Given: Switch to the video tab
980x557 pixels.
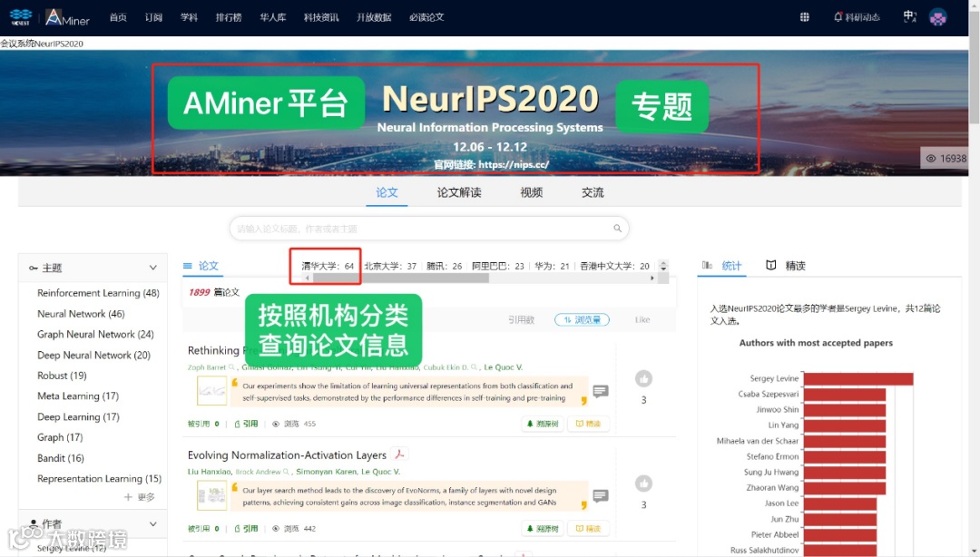Looking at the screenshot, I should [x=531, y=192].
